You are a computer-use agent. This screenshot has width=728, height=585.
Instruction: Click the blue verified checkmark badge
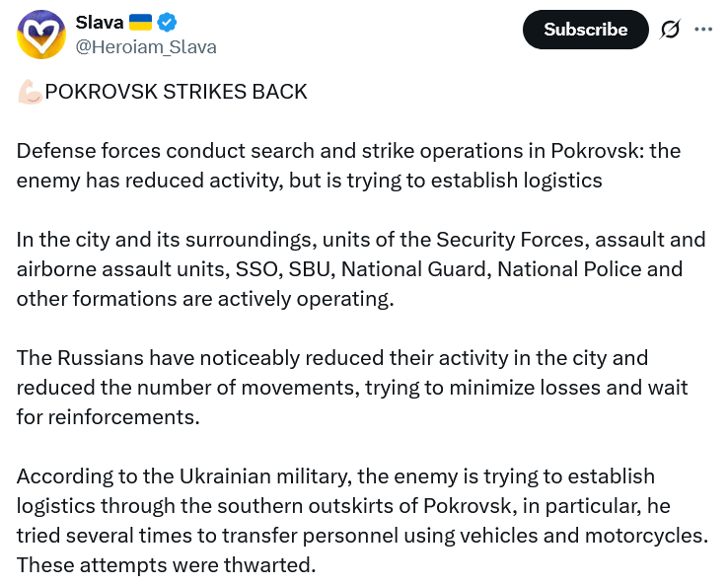click(x=166, y=22)
